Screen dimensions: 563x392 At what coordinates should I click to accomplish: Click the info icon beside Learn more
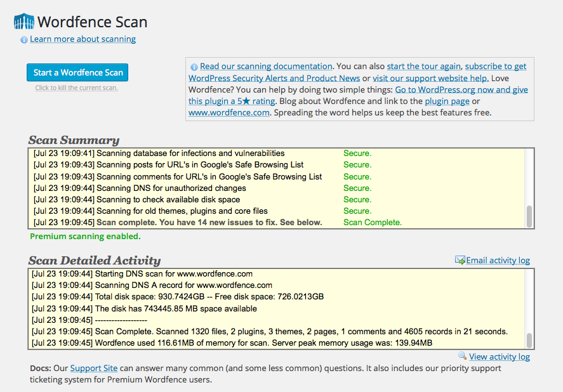[x=24, y=40]
